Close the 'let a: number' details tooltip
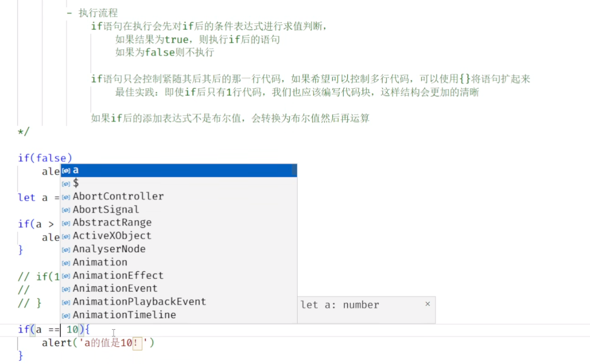Image resolution: width=590 pixels, height=364 pixels. (427, 304)
